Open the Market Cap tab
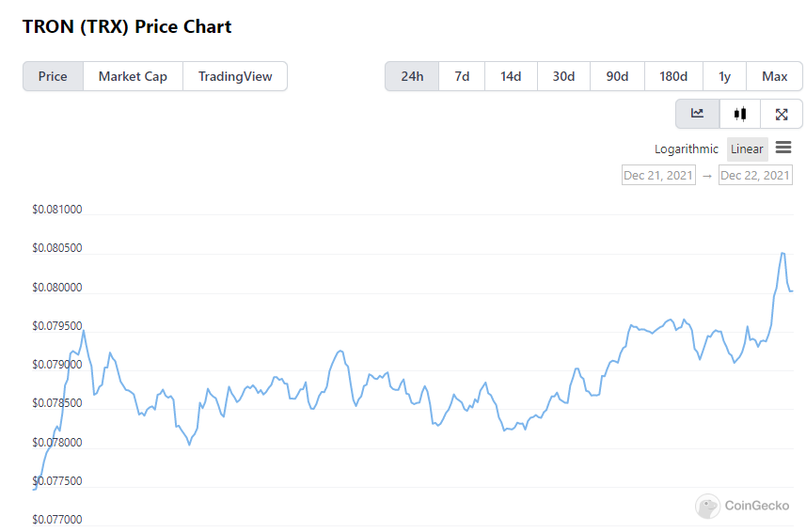 133,76
